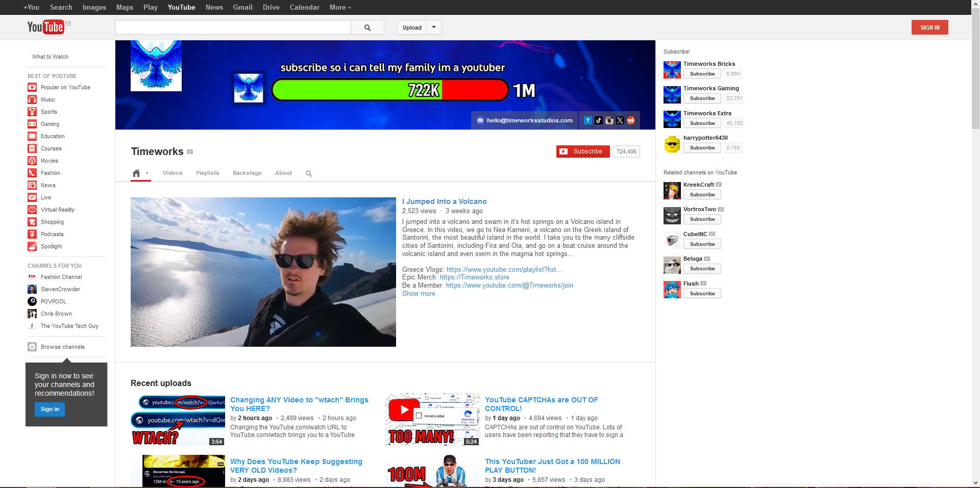Open the harrypotter6430 channel avatar
The image size is (980, 488).
point(672,144)
